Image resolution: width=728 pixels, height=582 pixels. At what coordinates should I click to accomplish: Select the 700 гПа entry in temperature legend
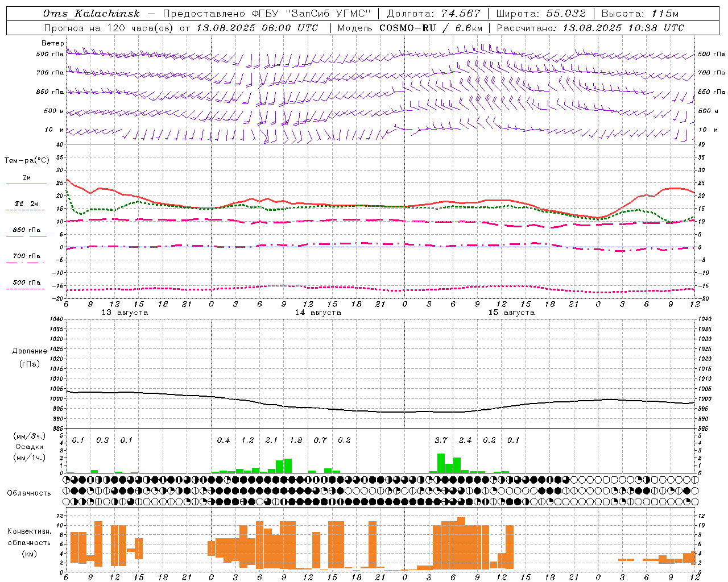point(27,256)
